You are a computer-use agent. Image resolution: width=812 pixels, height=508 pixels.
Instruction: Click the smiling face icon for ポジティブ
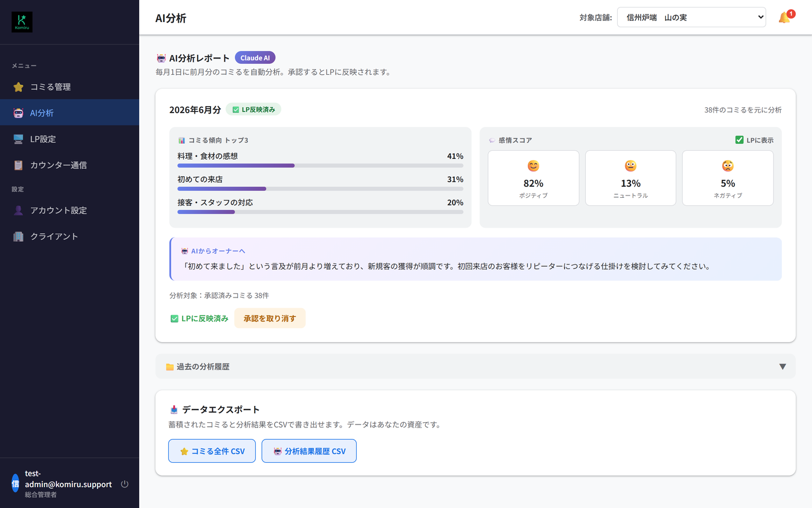tap(534, 166)
